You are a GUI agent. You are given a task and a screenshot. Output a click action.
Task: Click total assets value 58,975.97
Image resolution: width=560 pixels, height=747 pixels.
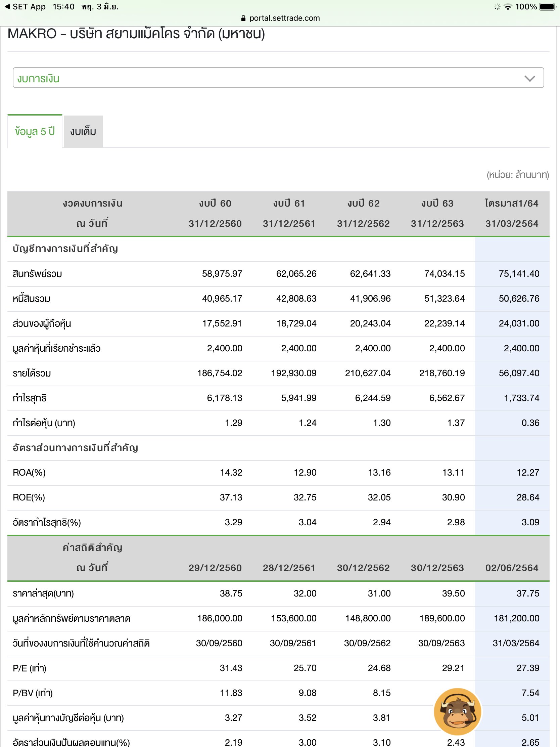[x=222, y=274]
